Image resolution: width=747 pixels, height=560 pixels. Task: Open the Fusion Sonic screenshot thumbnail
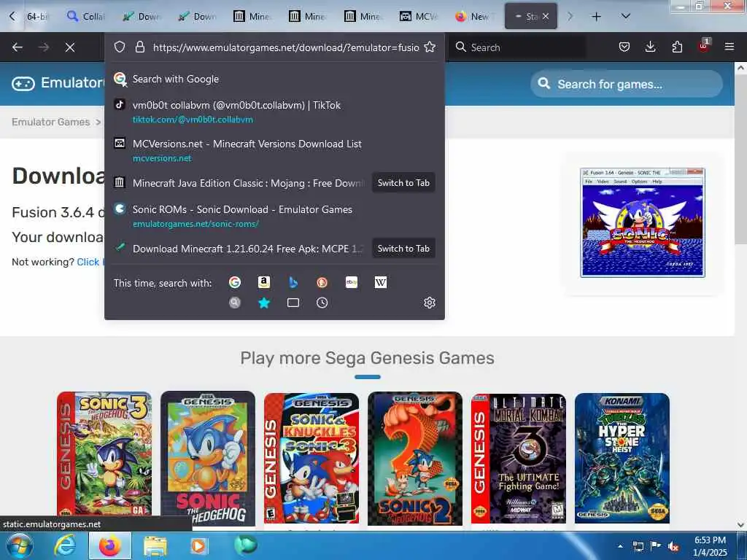click(x=642, y=222)
